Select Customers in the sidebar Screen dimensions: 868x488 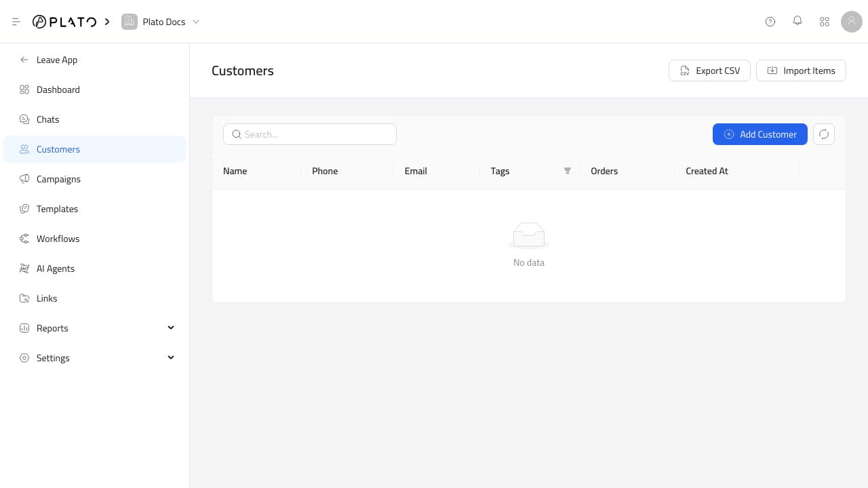click(x=95, y=149)
